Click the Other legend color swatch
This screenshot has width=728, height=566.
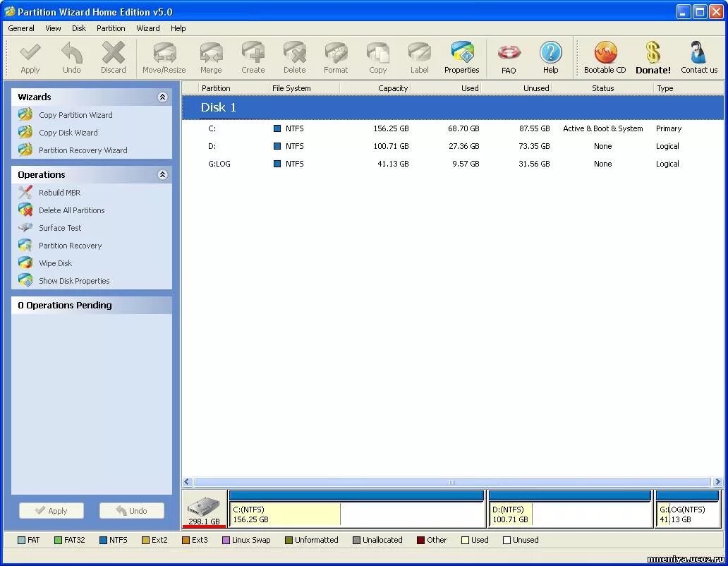[x=420, y=540]
